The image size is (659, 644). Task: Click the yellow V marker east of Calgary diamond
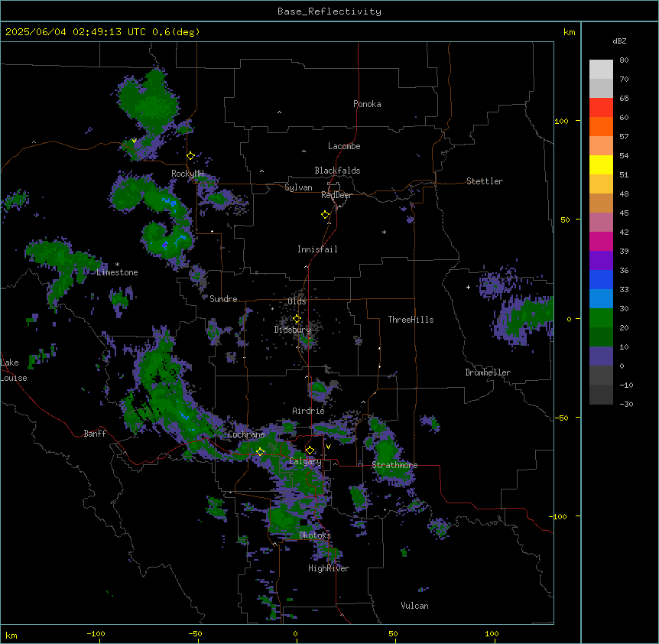tap(328, 447)
